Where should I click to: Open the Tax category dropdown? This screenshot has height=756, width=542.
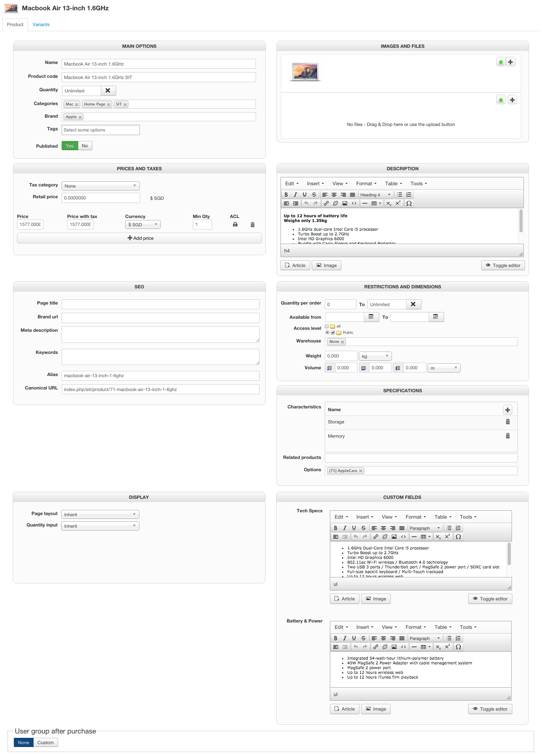click(x=101, y=186)
